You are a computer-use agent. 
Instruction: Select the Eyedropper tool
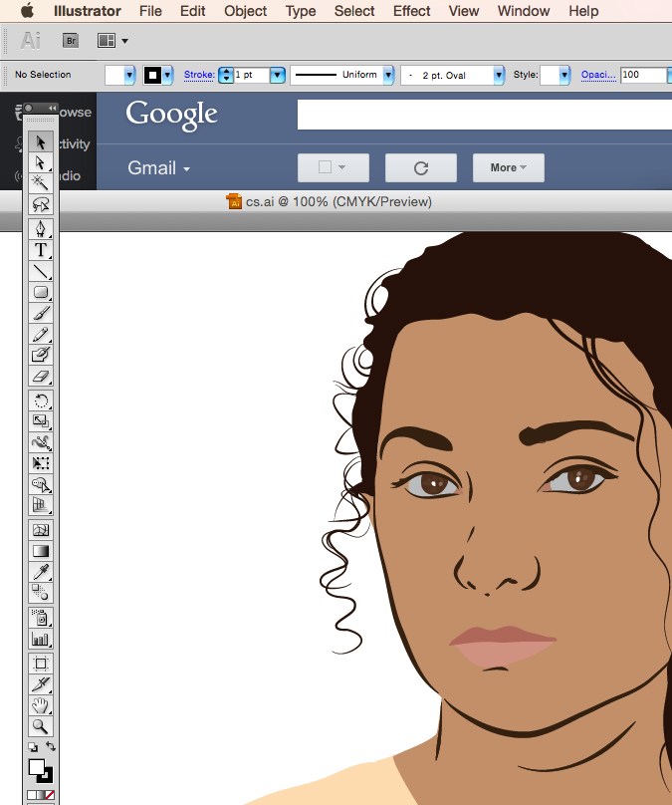coord(41,572)
